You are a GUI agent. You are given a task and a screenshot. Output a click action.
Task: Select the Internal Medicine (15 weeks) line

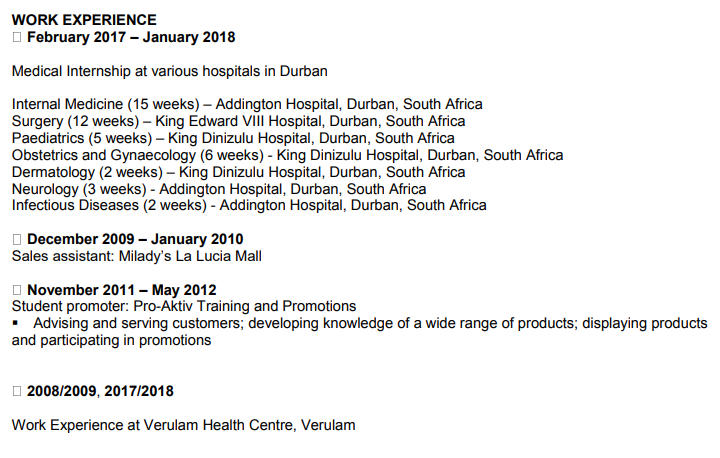click(x=247, y=104)
